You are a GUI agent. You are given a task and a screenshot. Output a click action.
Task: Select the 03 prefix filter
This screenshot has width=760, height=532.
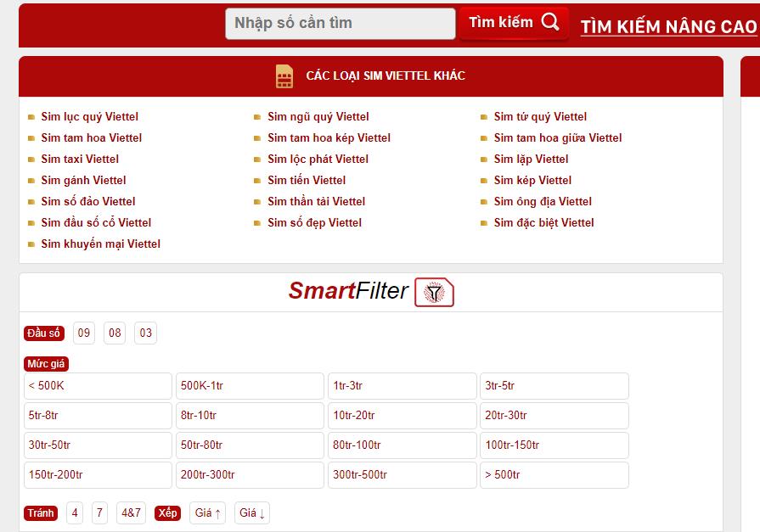[x=145, y=333]
